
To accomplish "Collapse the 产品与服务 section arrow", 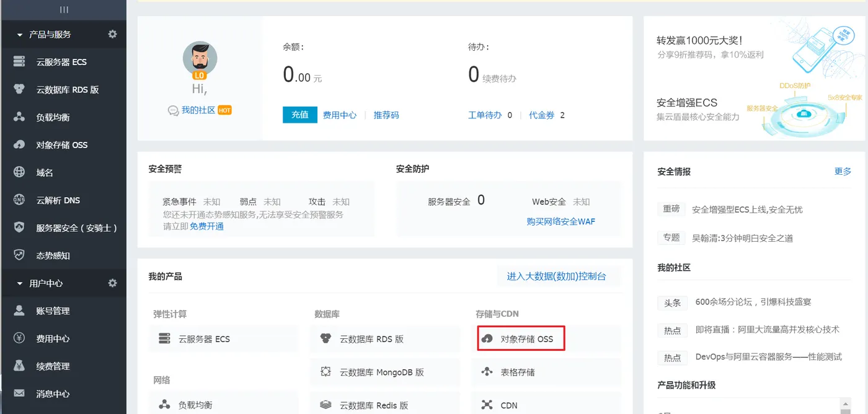I will (20, 35).
